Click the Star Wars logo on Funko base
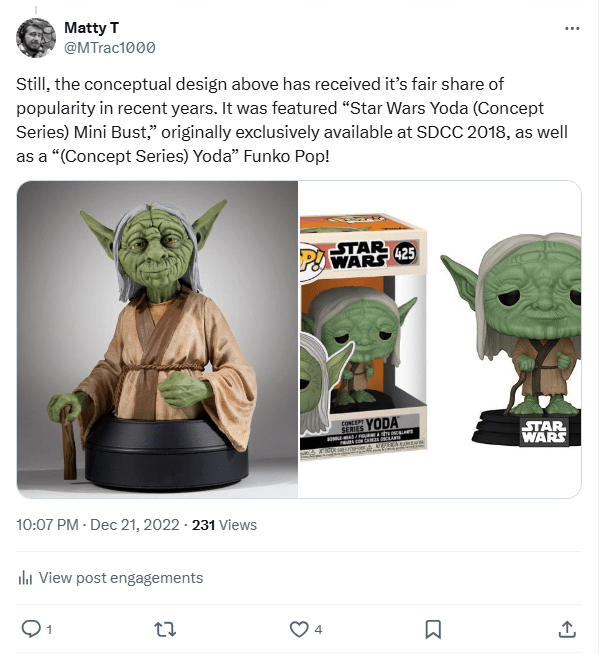Viewport: 602px width, 654px height. click(x=544, y=431)
